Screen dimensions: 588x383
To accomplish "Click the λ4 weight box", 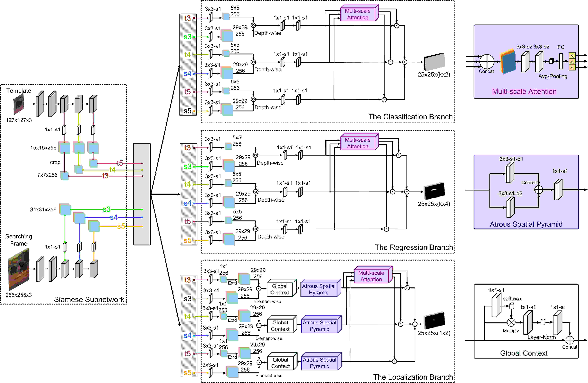I will tap(572, 61).
